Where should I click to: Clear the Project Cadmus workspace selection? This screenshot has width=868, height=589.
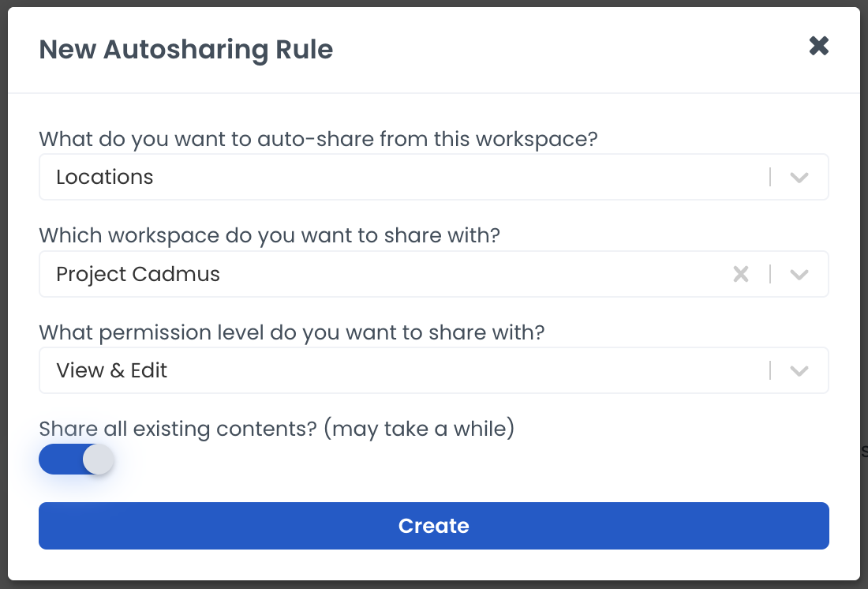(x=740, y=274)
